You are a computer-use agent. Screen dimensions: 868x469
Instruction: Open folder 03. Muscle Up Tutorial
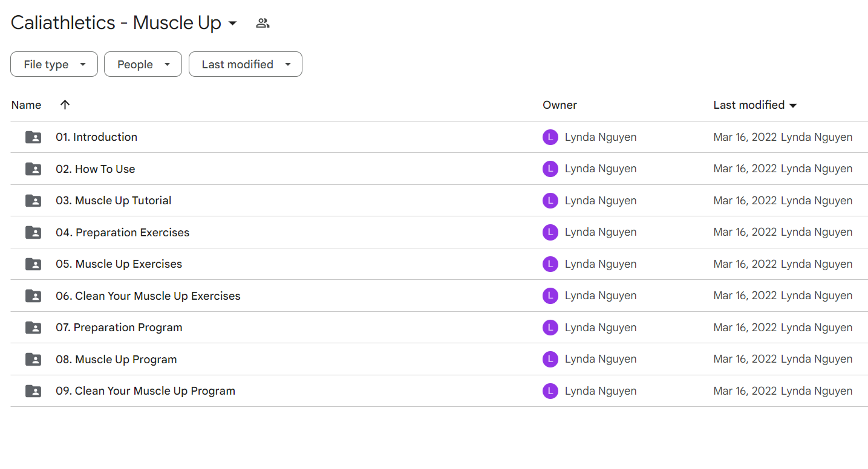coord(114,201)
